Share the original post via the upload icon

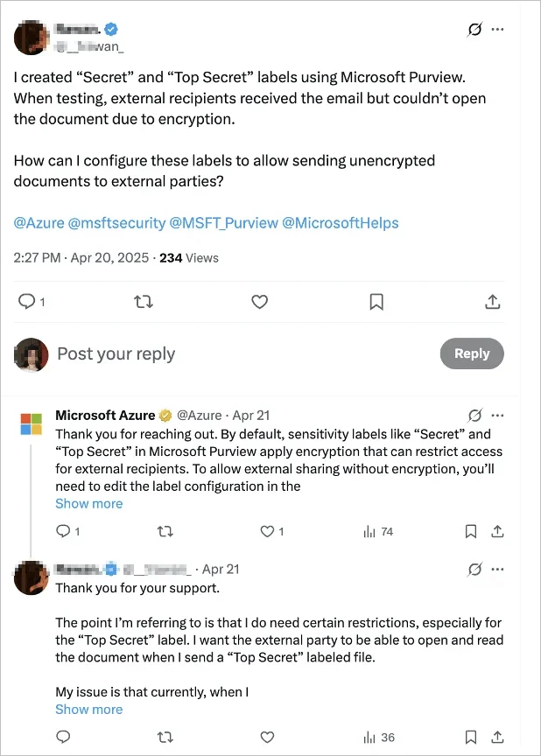(x=492, y=301)
